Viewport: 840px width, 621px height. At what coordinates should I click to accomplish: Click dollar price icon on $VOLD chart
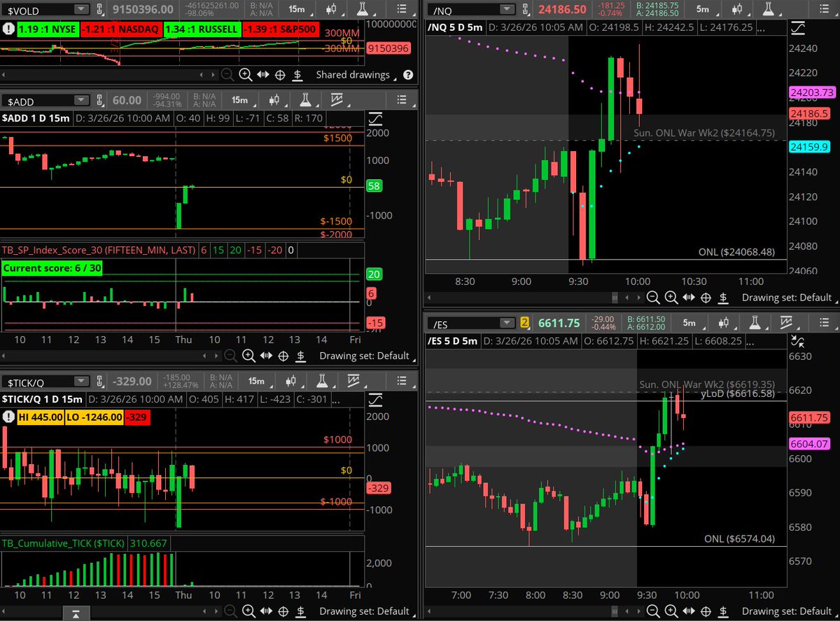point(297,75)
